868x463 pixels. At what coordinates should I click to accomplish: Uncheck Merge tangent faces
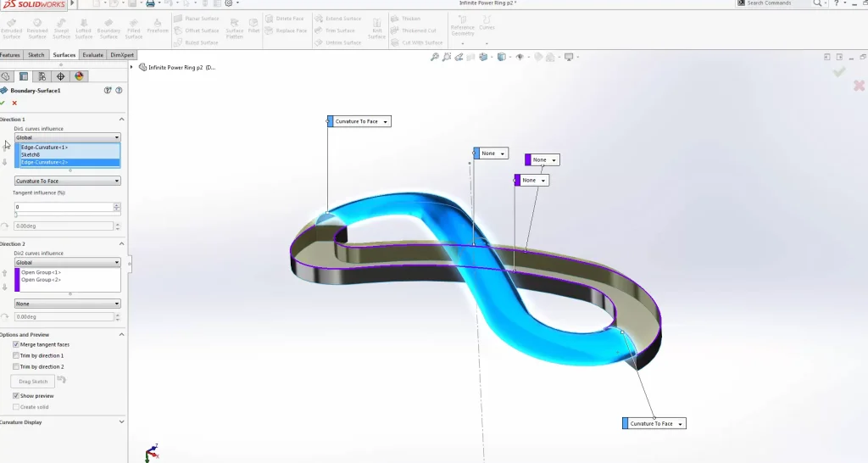pos(16,345)
